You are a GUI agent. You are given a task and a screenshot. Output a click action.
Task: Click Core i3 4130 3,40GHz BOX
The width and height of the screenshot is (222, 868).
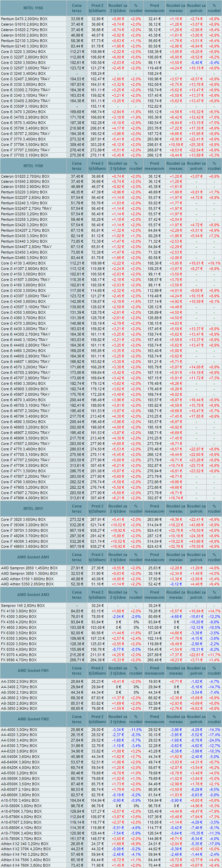tap(23, 263)
